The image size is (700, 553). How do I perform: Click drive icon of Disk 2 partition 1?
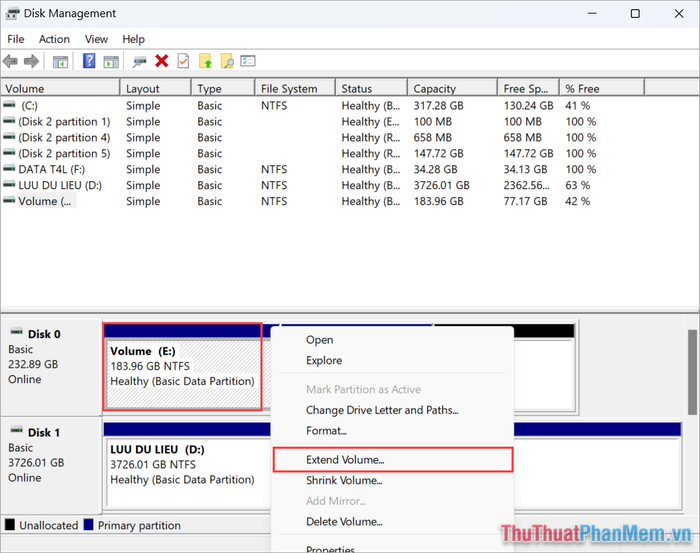[9, 121]
